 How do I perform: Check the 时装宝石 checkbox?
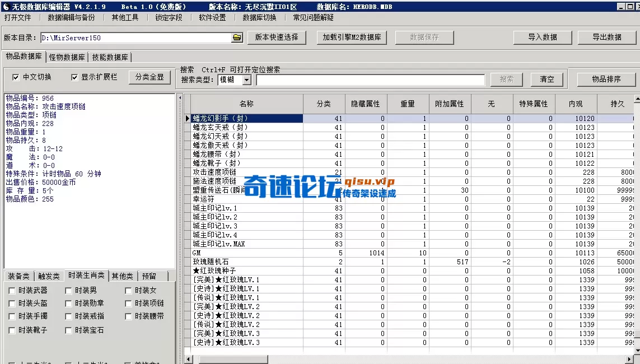[68, 330]
